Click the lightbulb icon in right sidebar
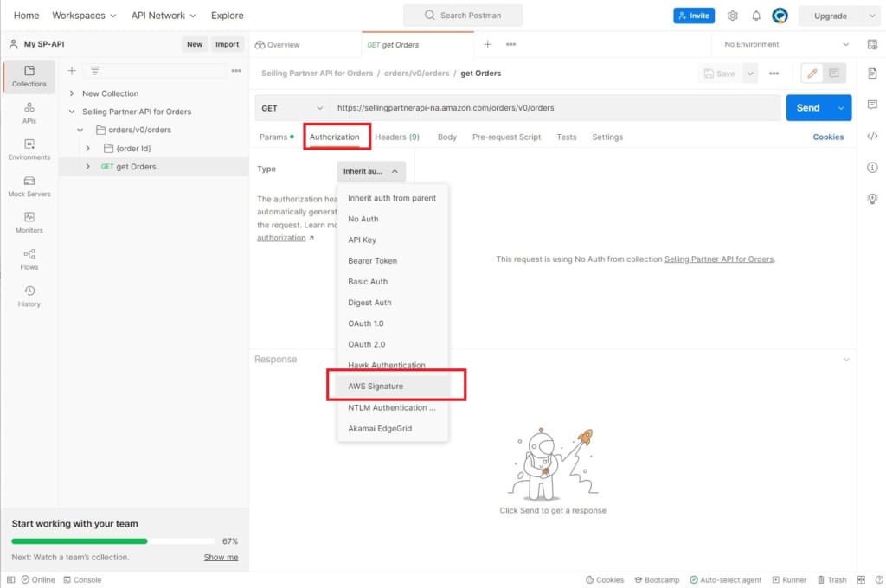This screenshot has height=588, width=886. (872, 198)
